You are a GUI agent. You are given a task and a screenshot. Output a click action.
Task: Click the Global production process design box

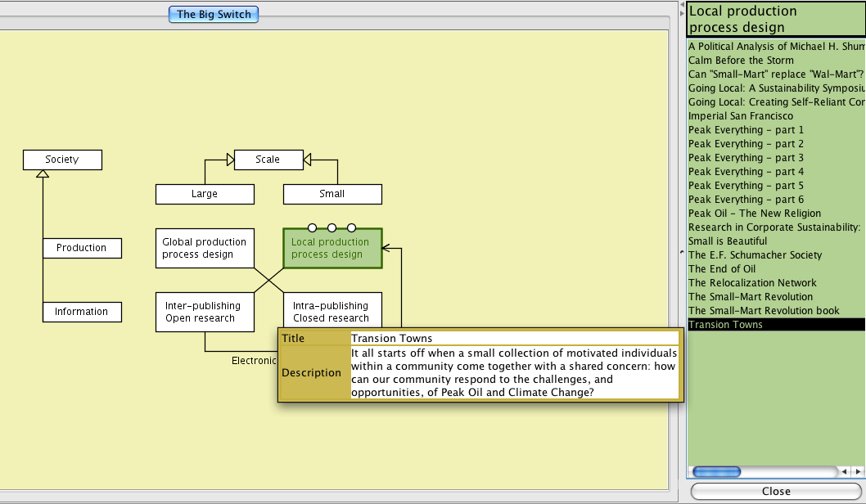pos(205,248)
